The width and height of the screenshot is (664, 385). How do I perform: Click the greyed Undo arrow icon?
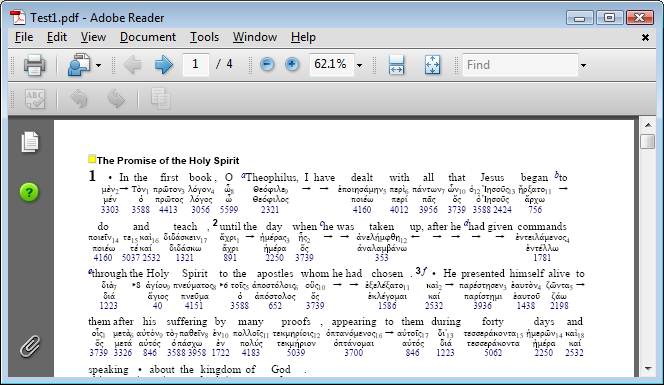click(79, 99)
